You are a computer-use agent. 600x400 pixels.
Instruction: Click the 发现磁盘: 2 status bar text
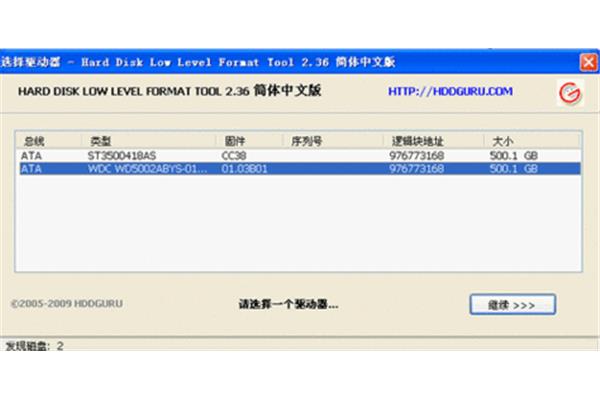(x=34, y=346)
